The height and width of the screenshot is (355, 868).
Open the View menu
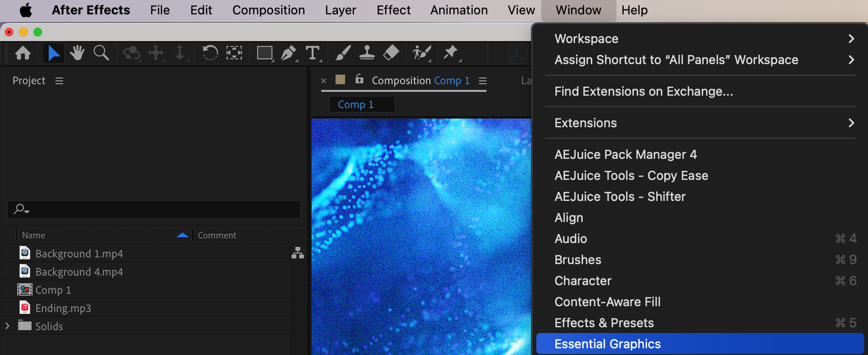point(521,10)
